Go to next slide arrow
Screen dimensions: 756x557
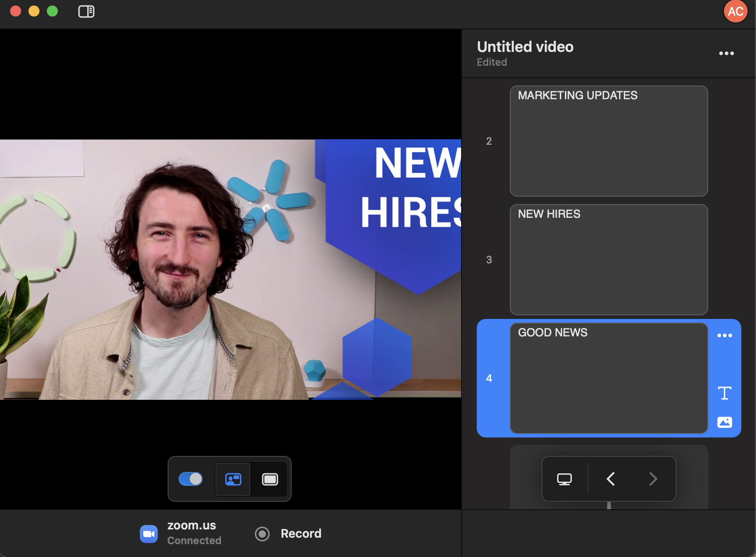pos(653,479)
